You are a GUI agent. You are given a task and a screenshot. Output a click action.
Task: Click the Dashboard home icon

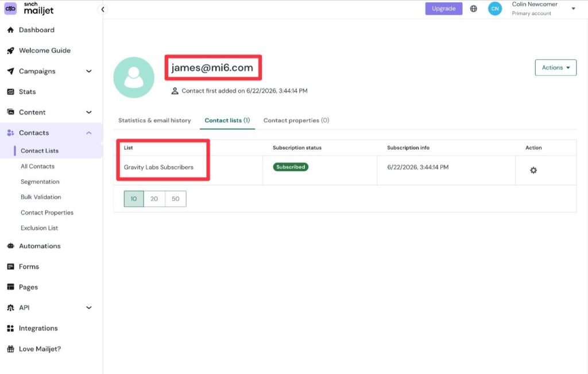click(10, 30)
